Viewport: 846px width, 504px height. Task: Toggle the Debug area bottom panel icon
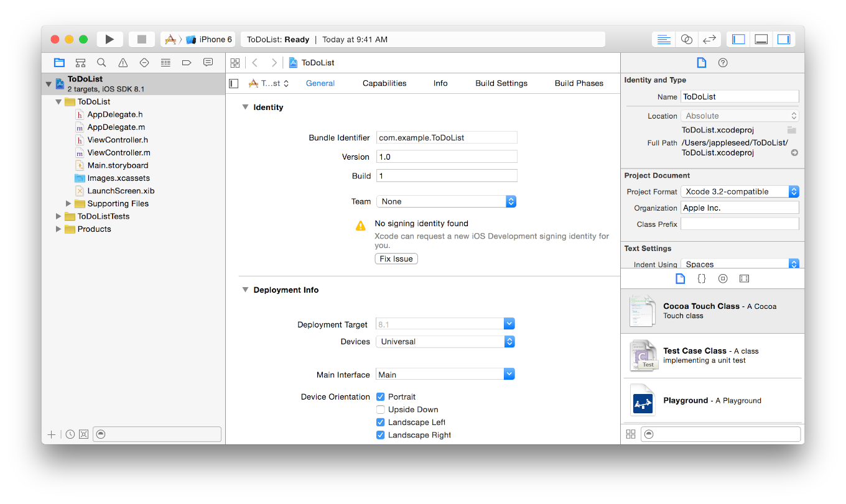(761, 39)
